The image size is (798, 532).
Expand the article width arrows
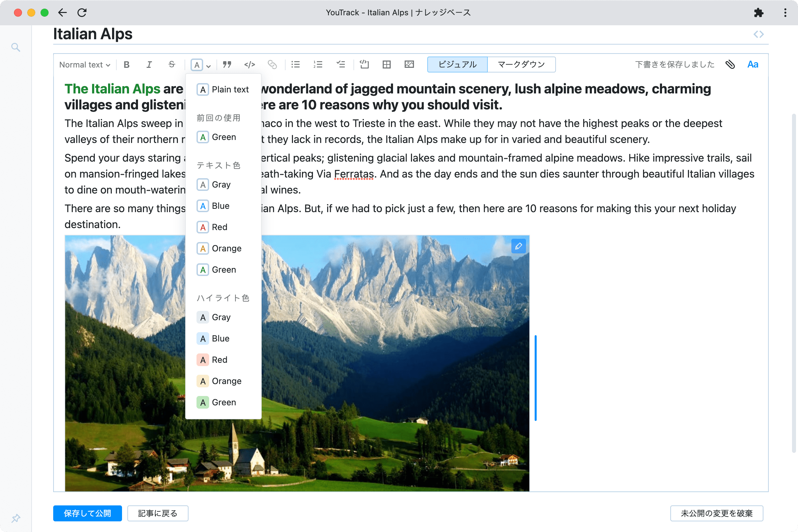pos(758,34)
